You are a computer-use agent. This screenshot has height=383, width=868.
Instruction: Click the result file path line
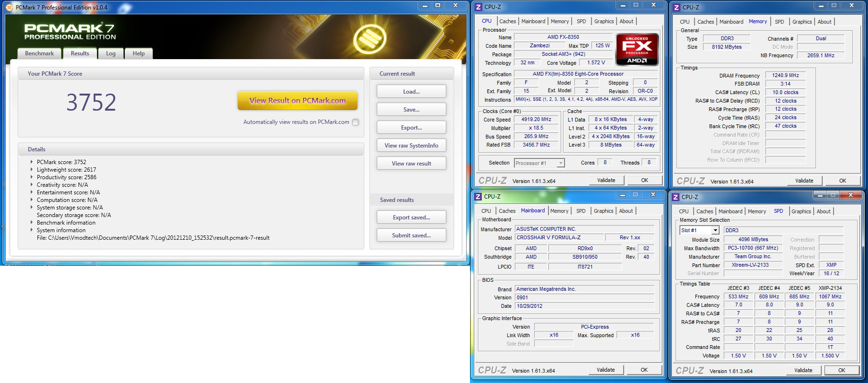tap(153, 238)
